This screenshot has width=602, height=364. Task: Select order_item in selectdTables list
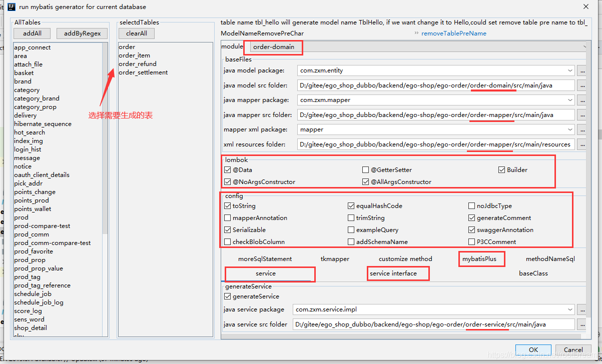(x=134, y=55)
